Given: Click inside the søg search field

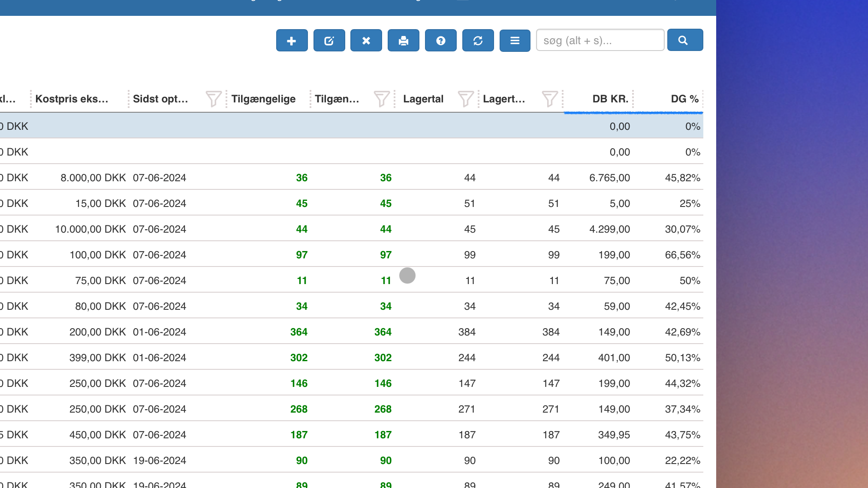Looking at the screenshot, I should point(600,40).
